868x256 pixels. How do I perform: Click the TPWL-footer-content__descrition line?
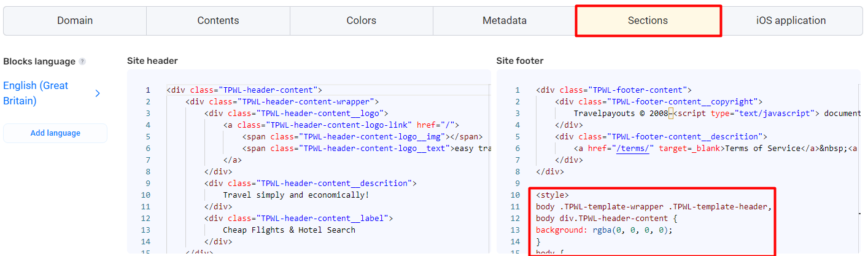pos(661,136)
